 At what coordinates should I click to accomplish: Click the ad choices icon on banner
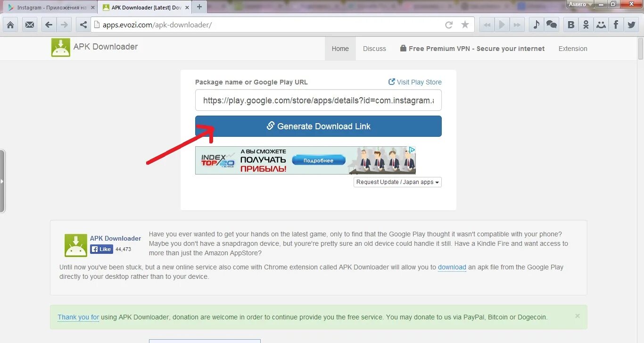click(412, 150)
